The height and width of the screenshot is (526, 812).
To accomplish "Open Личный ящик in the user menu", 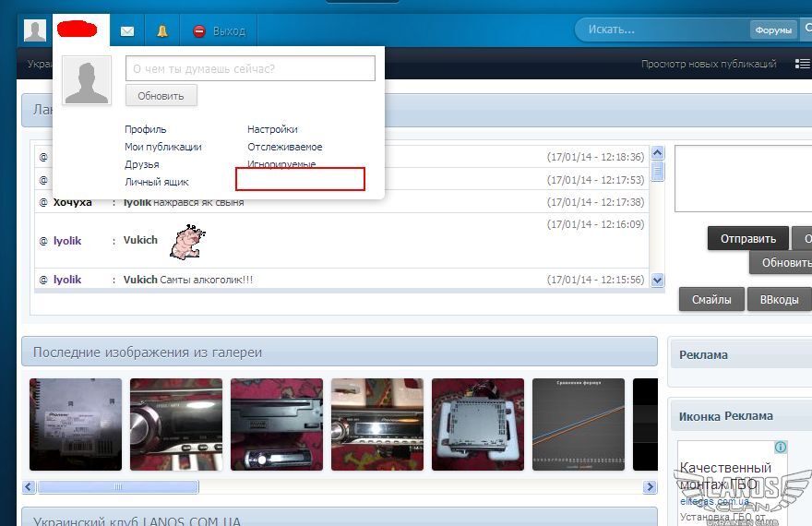I will [x=157, y=182].
